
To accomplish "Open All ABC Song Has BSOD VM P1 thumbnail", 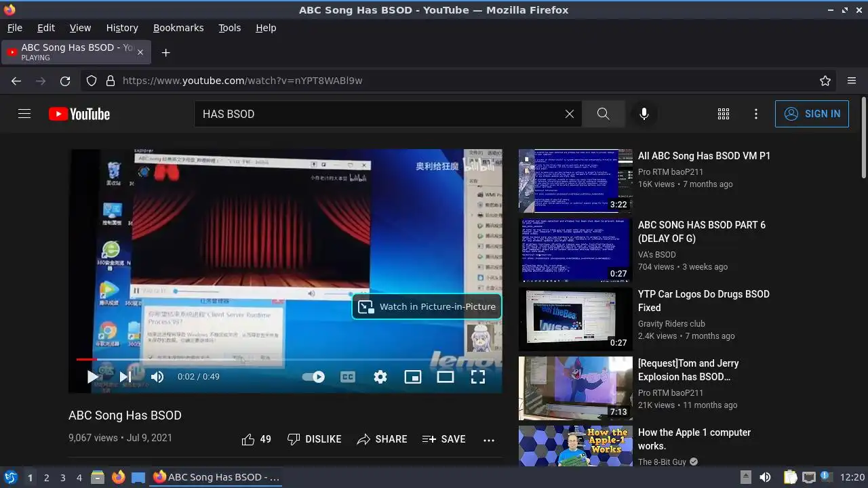I will (576, 181).
